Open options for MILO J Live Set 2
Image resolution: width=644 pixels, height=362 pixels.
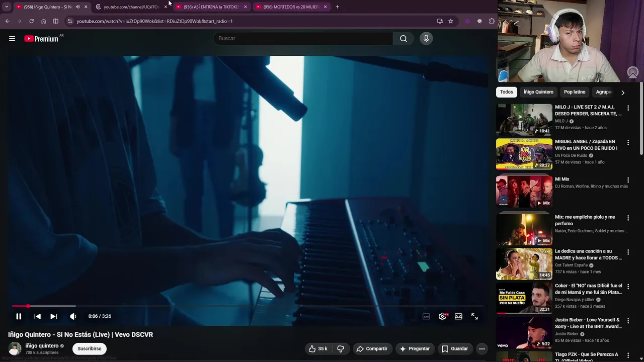628,108
